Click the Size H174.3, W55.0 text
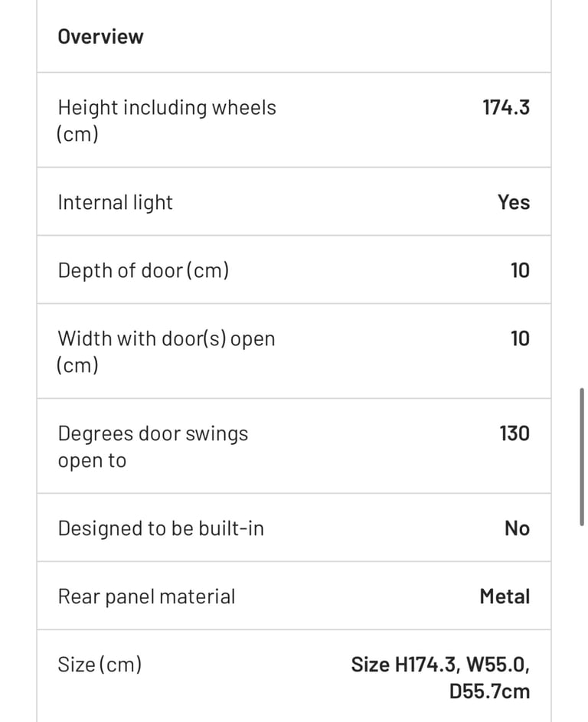This screenshot has height=722, width=588. pyautogui.click(x=440, y=665)
